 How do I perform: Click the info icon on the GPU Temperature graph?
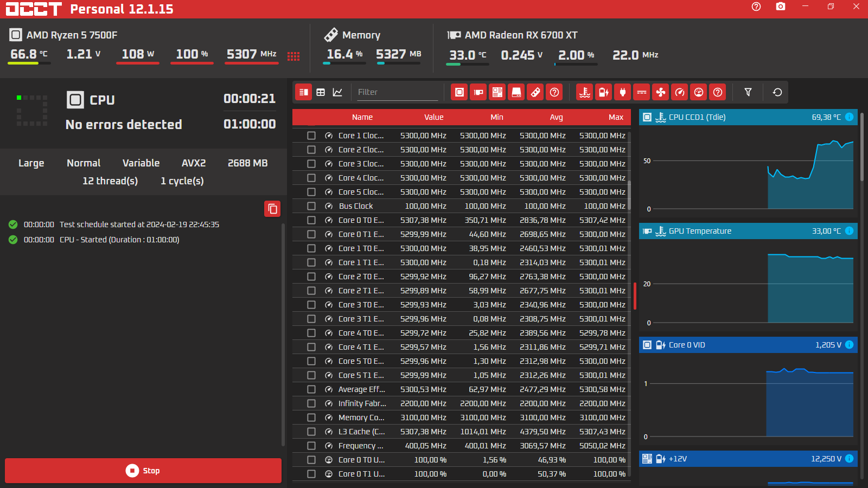coord(850,231)
